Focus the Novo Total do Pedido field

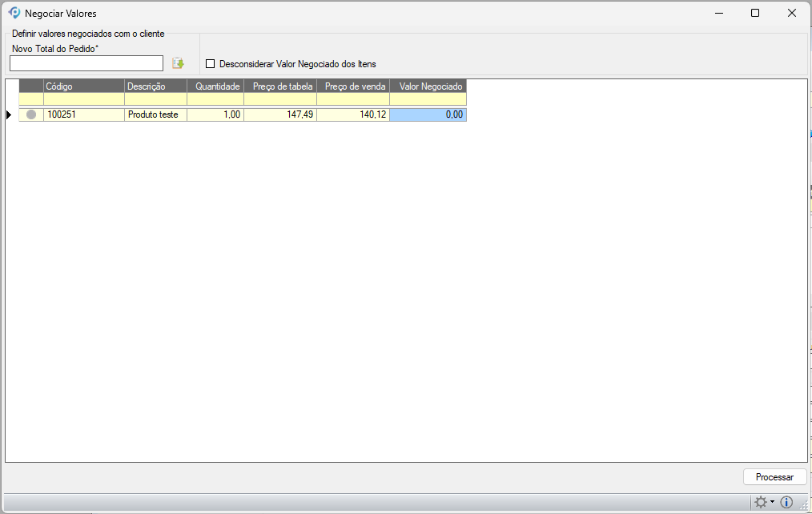point(86,63)
